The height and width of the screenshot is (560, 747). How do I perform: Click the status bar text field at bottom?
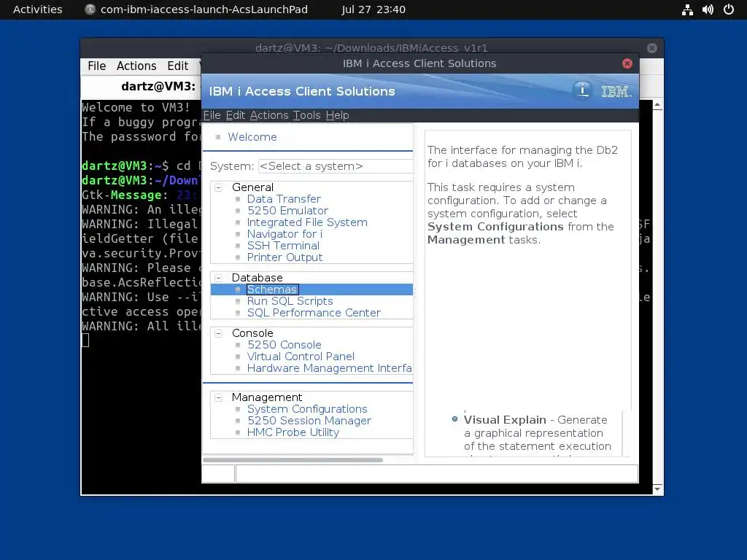point(437,474)
